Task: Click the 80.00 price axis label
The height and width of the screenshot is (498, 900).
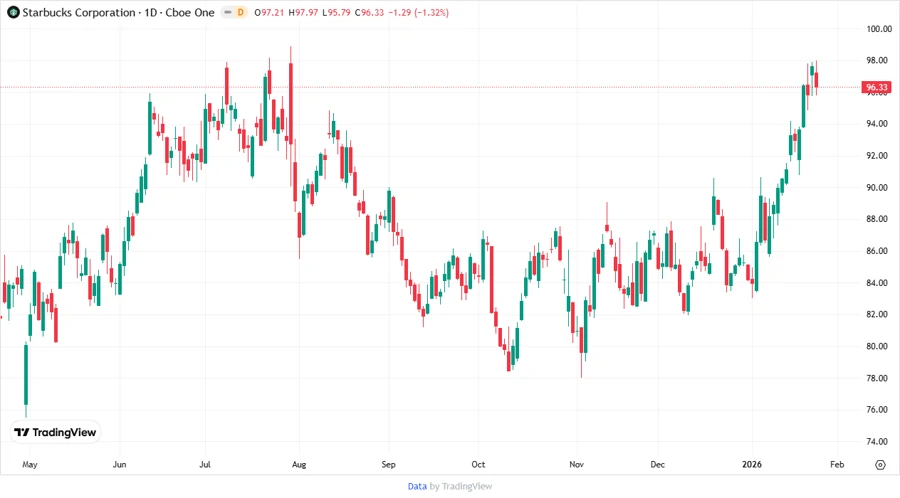Action: (x=877, y=346)
